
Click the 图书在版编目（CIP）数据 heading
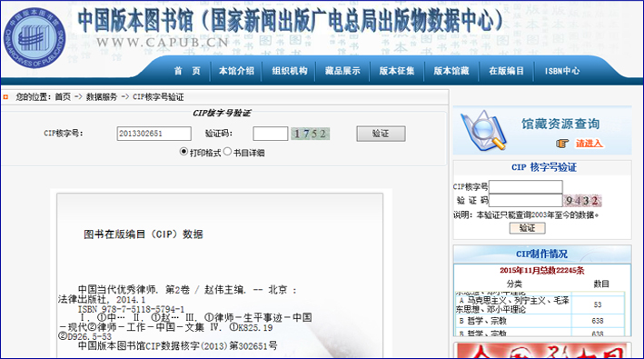pyautogui.click(x=144, y=234)
